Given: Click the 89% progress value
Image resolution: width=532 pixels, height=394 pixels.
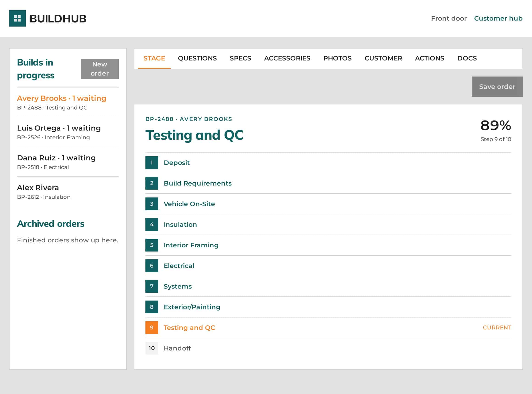Looking at the screenshot, I should (496, 125).
